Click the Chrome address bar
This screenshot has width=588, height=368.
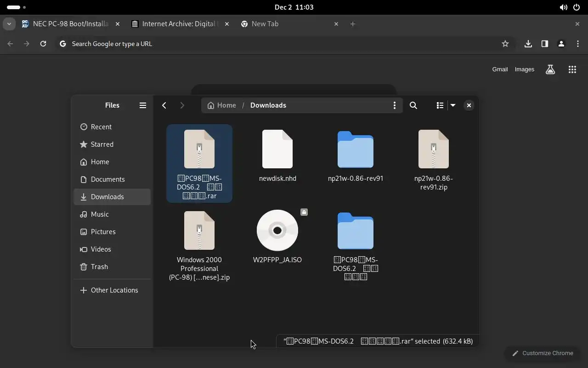pyautogui.click(x=285, y=44)
